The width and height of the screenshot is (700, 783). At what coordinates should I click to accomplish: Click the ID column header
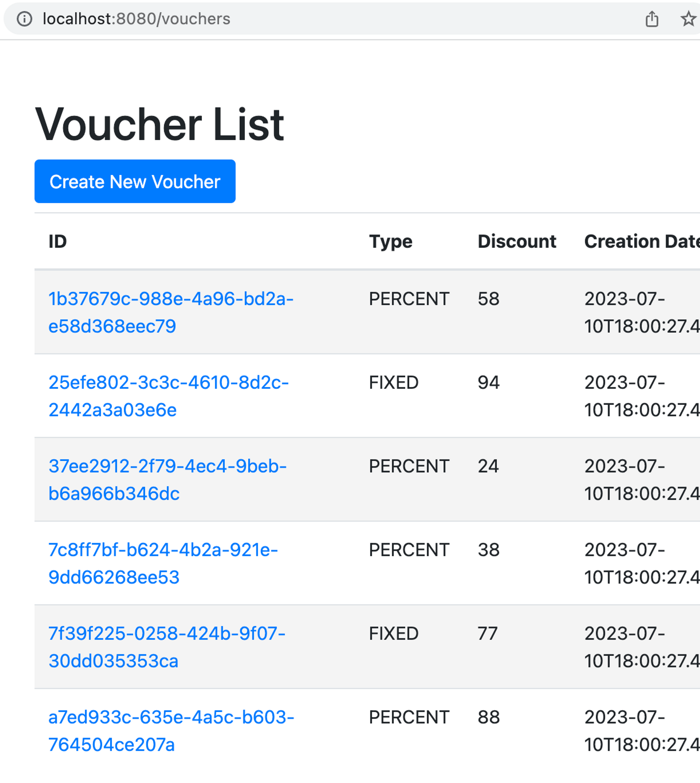58,241
